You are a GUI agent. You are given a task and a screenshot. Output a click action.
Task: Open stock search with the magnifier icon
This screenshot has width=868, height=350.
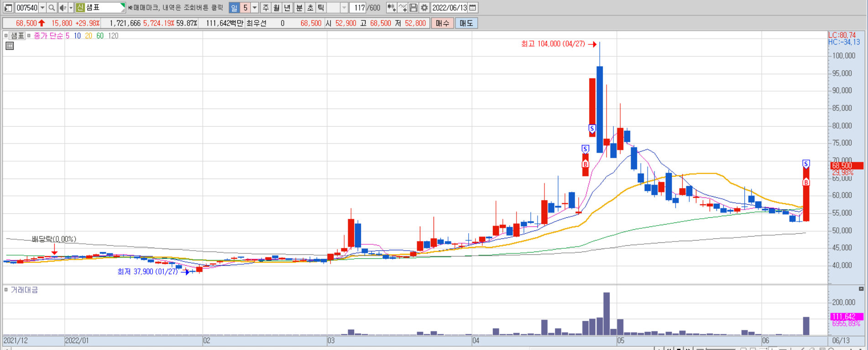pyautogui.click(x=52, y=8)
